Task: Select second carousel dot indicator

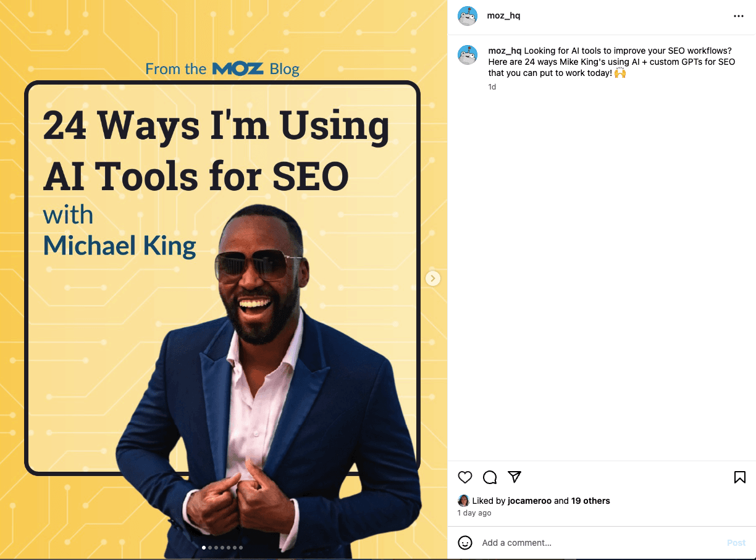Action: pyautogui.click(x=210, y=548)
